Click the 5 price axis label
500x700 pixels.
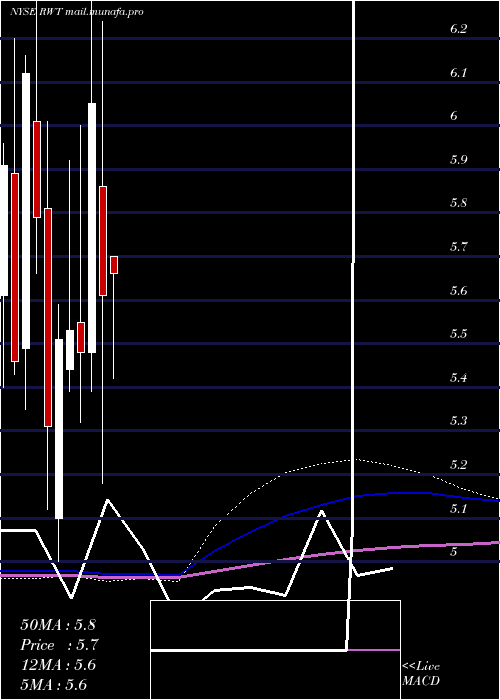454,552
